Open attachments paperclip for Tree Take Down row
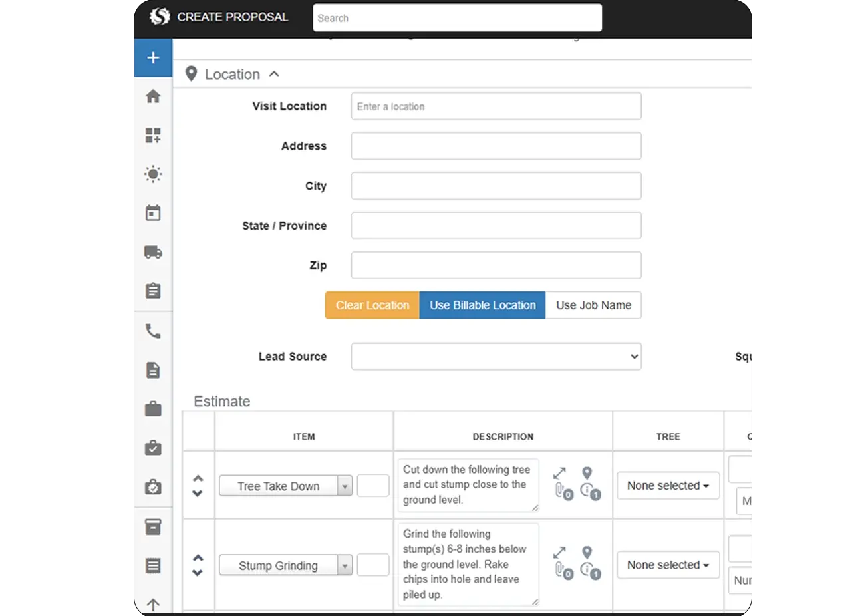The height and width of the screenshot is (616, 854). click(561, 491)
